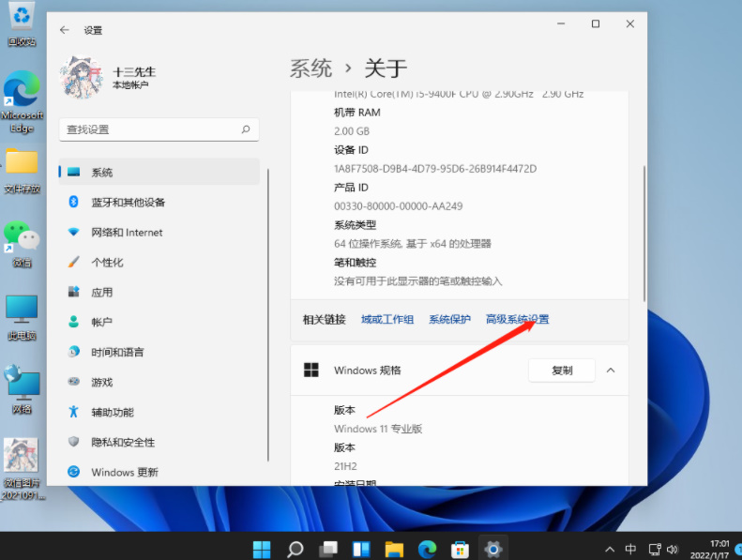Open 辅助功能 accessibility settings
The height and width of the screenshot is (560, 742).
pos(112,413)
